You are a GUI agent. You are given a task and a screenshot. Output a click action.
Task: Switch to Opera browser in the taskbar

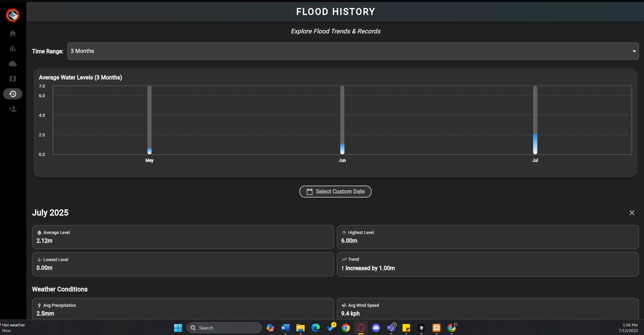[361, 328]
